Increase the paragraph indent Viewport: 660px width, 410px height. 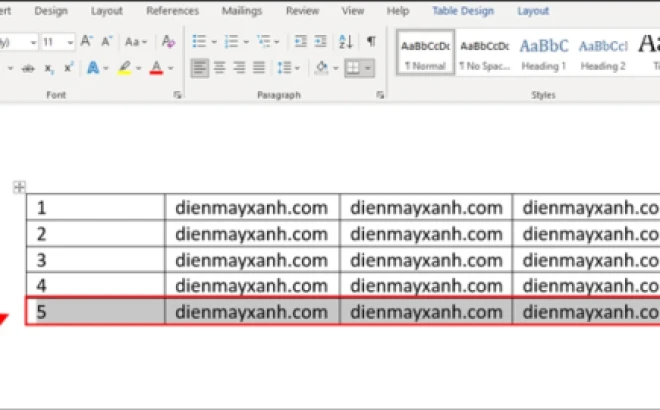pyautogui.click(x=320, y=42)
